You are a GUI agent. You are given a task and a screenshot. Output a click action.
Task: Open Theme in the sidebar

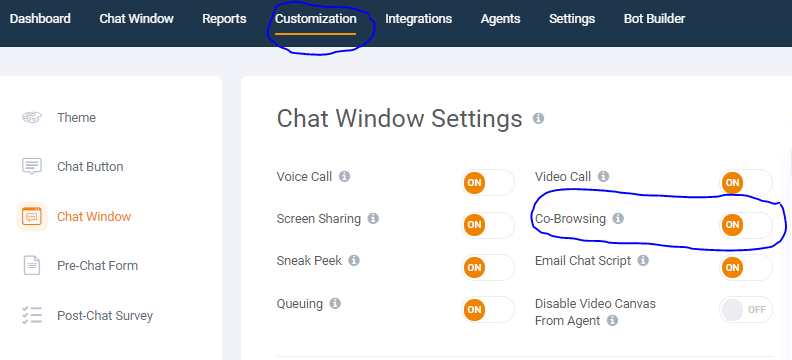tap(76, 118)
